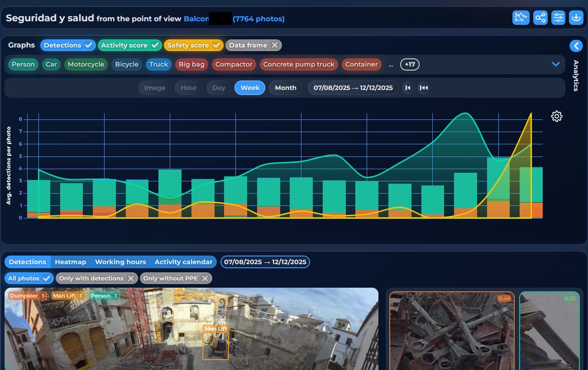Jump to the previous period icon
This screenshot has height=370, width=588.
(408, 88)
